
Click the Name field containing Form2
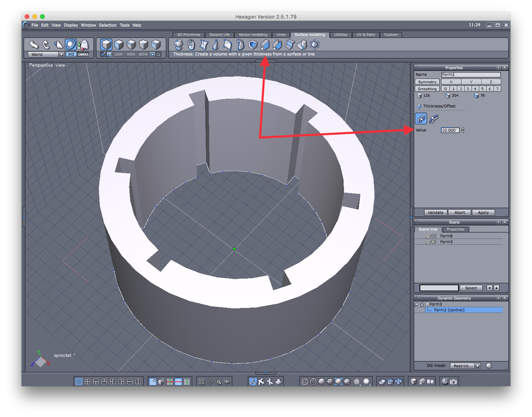pos(471,75)
